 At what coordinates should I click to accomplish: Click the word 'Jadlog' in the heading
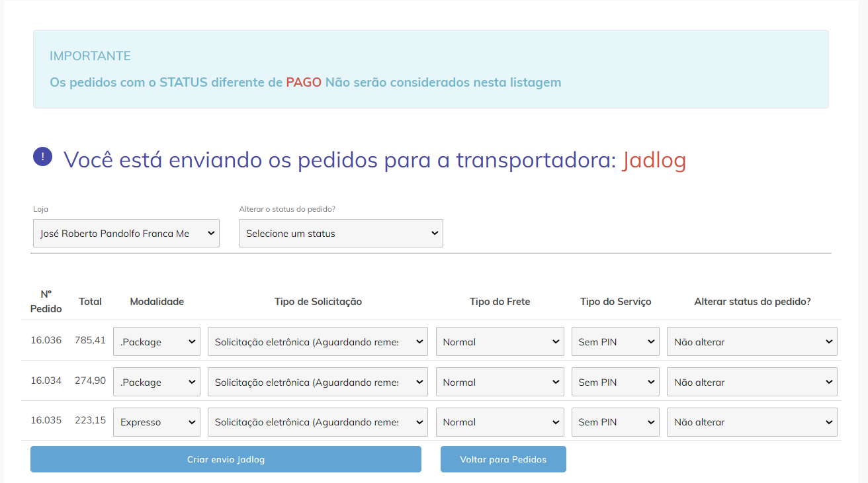(x=654, y=160)
